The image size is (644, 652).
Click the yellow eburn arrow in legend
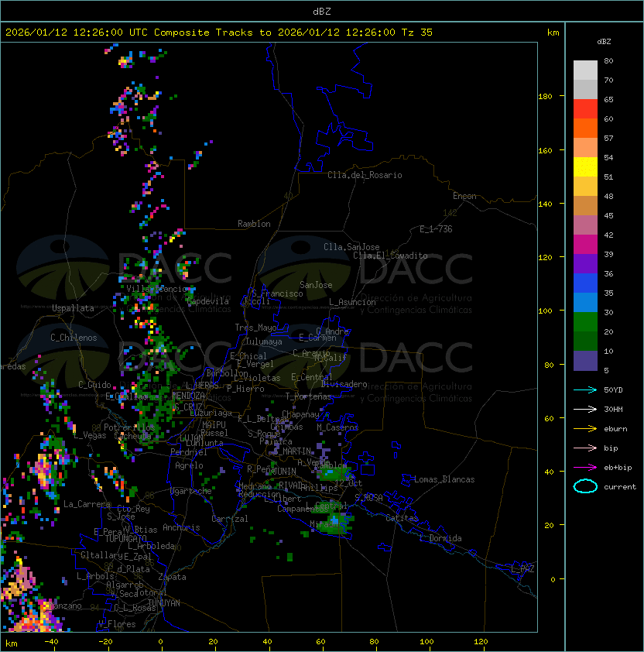click(585, 429)
